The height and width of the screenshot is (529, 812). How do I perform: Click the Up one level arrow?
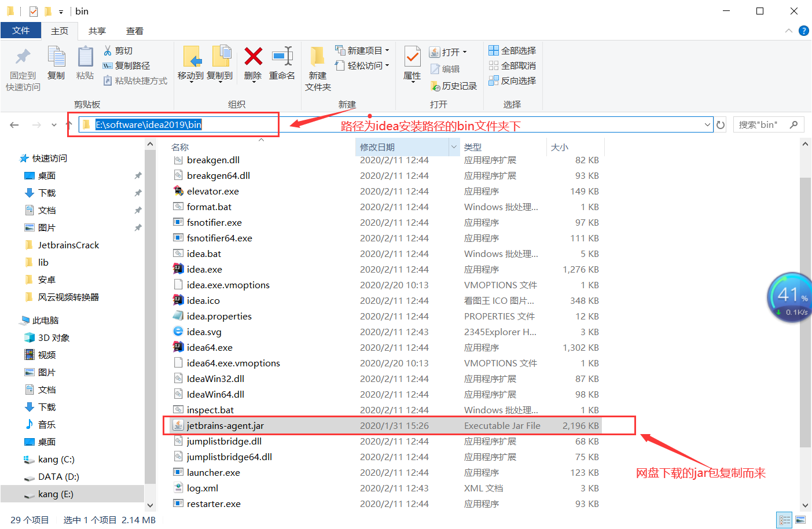(x=69, y=124)
